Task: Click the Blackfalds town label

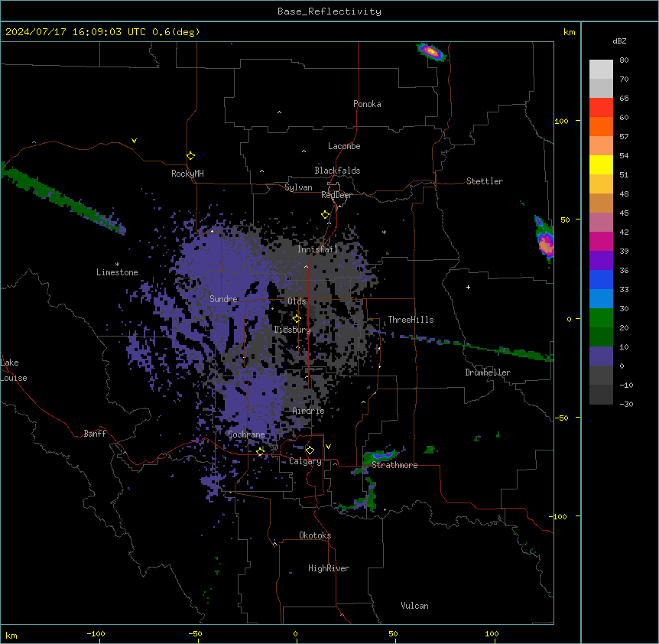Action: click(x=337, y=171)
